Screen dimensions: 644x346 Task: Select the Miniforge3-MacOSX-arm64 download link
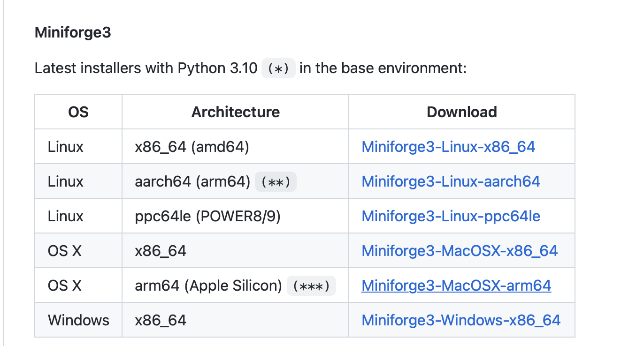(456, 286)
